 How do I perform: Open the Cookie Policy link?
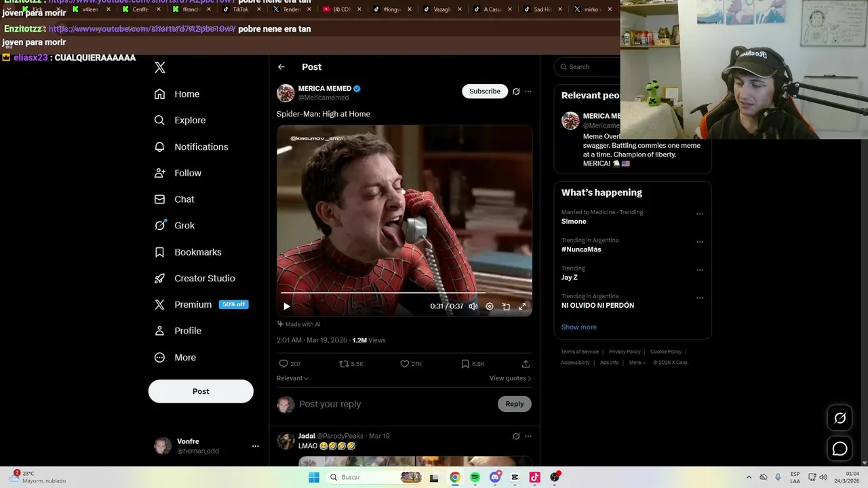pyautogui.click(x=666, y=352)
